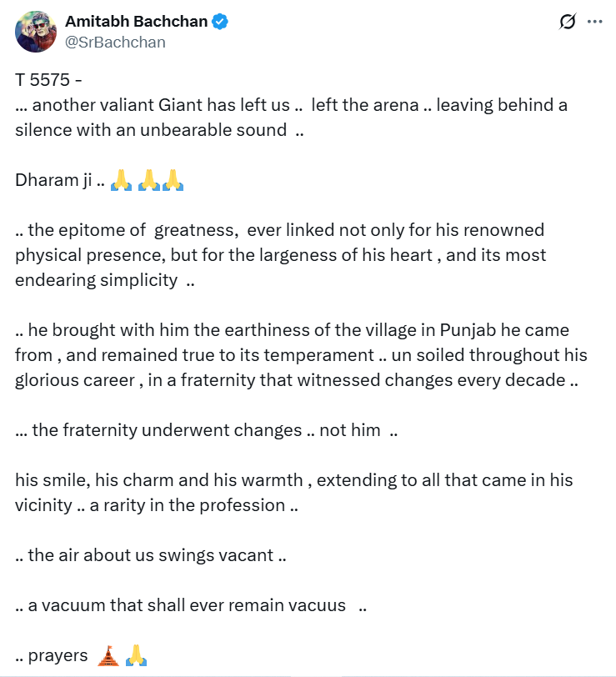The height and width of the screenshot is (677, 616).
Task: Click the temple emoji beside prayers
Action: [108, 656]
